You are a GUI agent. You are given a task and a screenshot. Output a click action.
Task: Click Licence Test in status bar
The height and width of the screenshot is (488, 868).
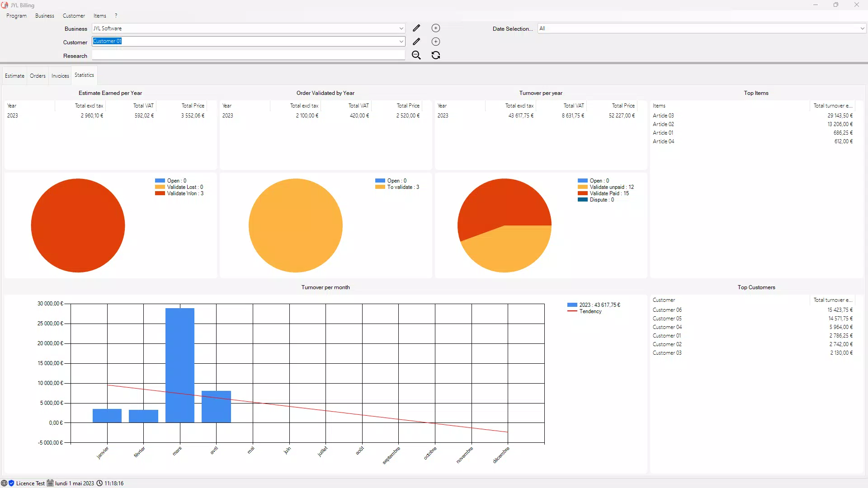(x=30, y=483)
